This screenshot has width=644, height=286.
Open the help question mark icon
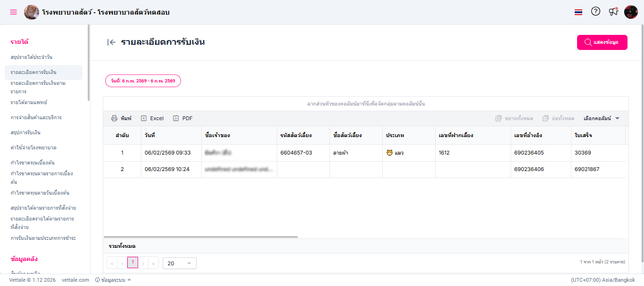point(595,12)
